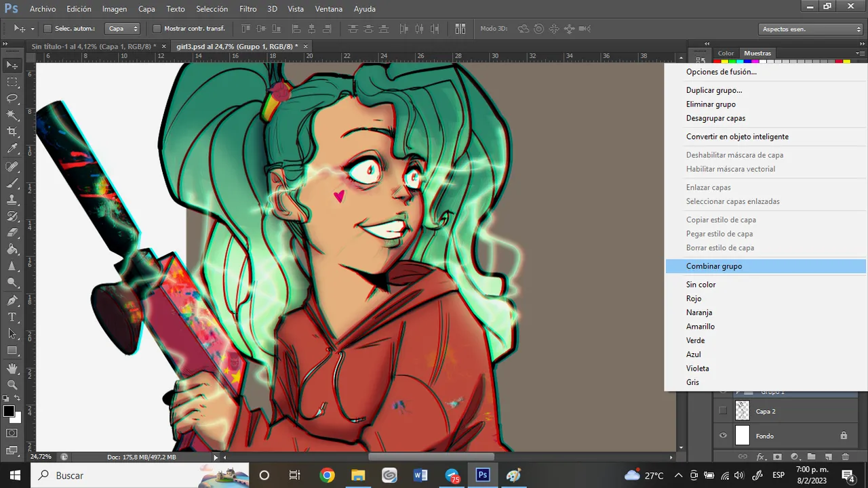
Task: Create a new layer icon
Action: [x=828, y=457]
